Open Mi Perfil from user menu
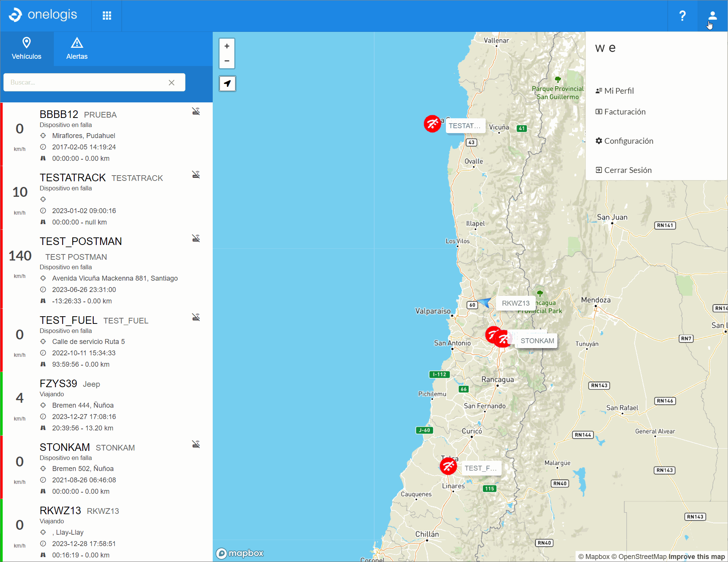Viewport: 728px width, 562px height. [x=618, y=91]
